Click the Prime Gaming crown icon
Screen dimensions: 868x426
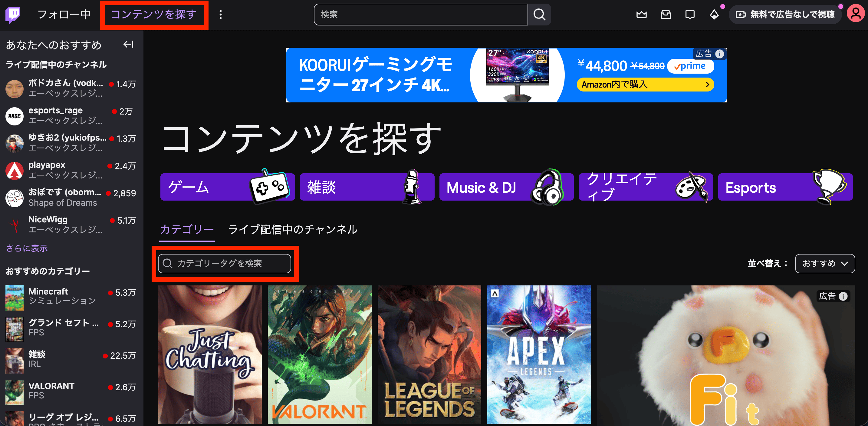[641, 15]
